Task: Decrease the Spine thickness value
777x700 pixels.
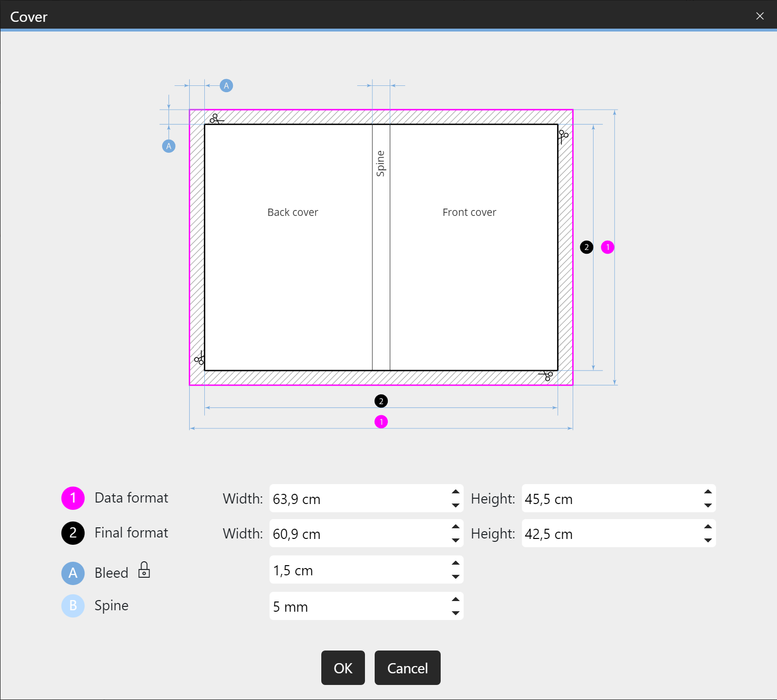Action: click(x=455, y=613)
